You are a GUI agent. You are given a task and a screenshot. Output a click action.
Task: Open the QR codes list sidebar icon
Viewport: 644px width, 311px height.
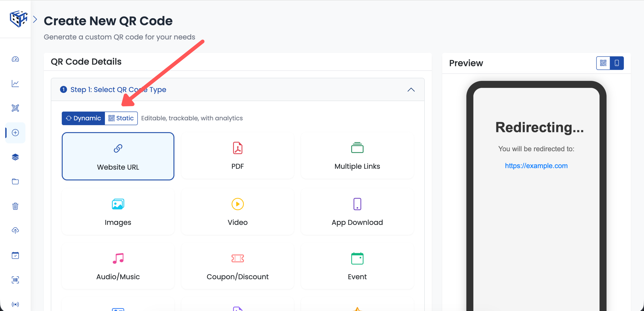(15, 108)
